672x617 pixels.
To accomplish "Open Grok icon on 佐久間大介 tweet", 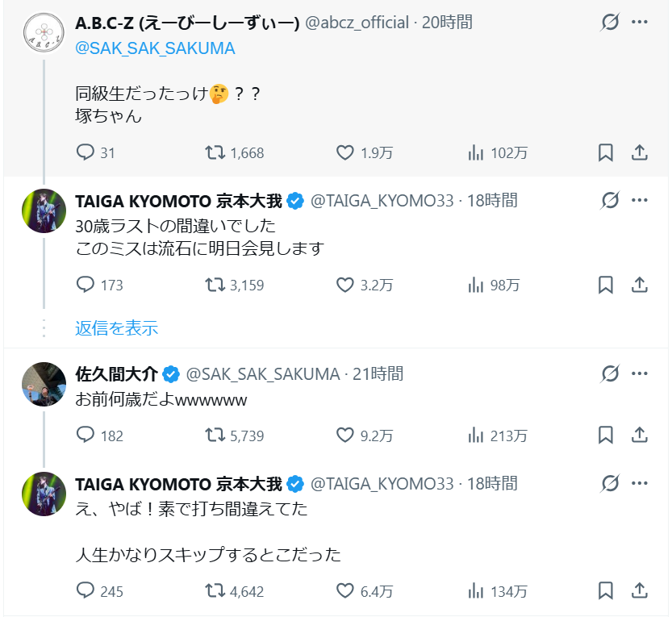I will [610, 374].
